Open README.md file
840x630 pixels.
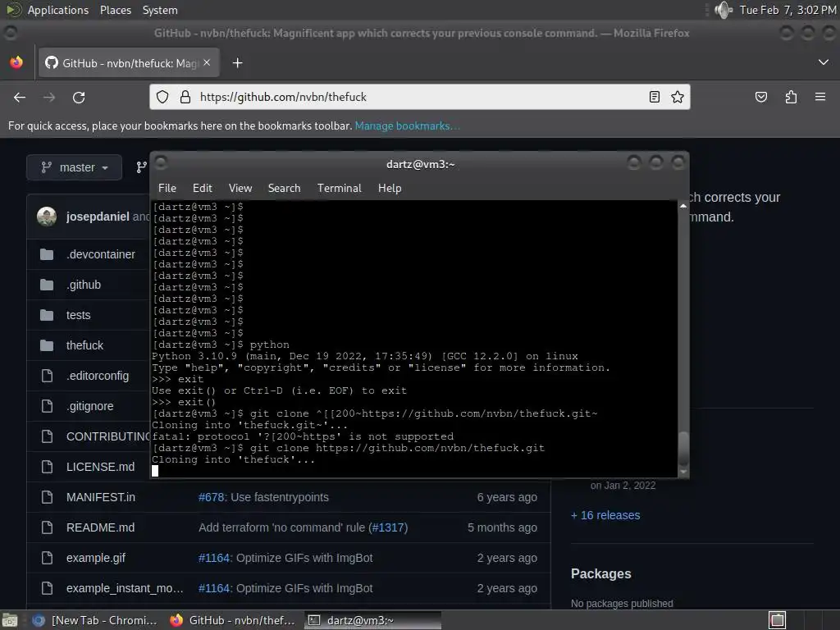[x=100, y=527]
